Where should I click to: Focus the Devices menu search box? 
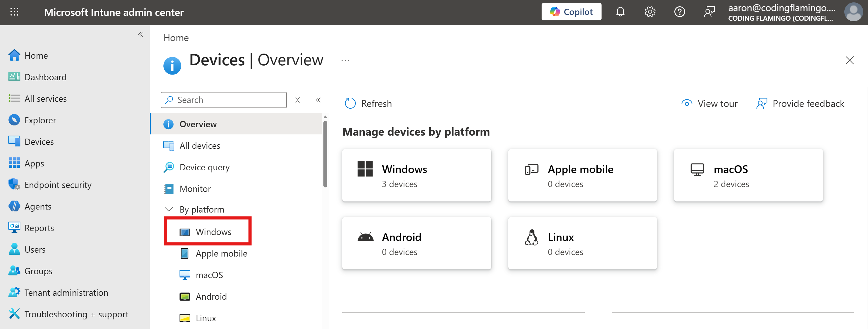click(x=224, y=100)
